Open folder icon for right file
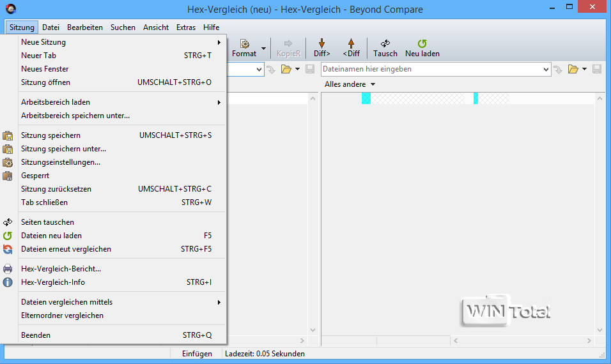This screenshot has height=364, width=611. [573, 70]
